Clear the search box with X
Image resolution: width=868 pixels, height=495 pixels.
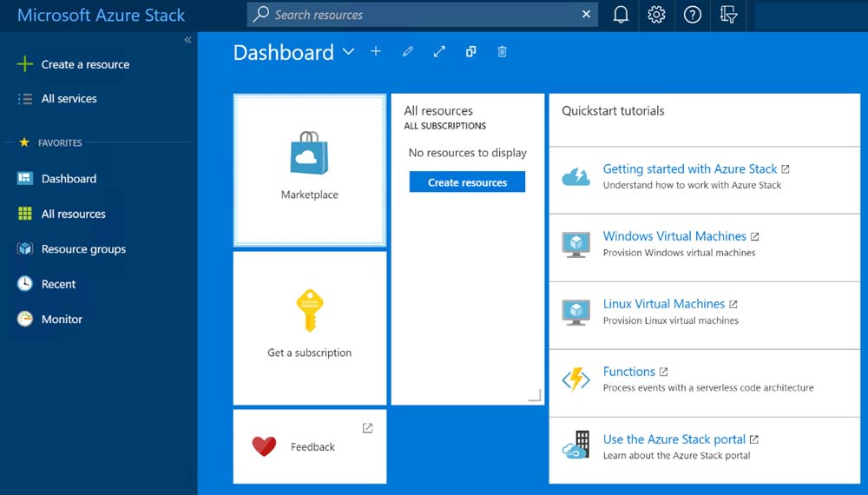point(586,15)
